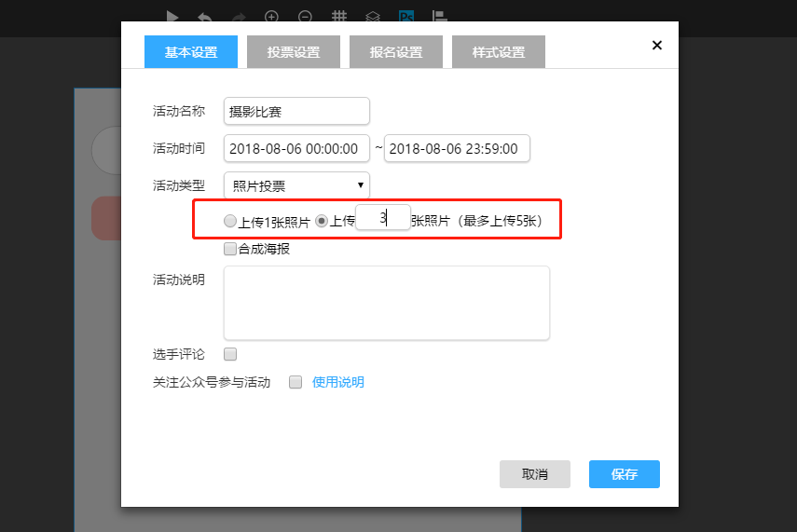Viewport: 797px width, 532px height.
Task: Switch to the 基本设置 tab
Action: point(191,52)
